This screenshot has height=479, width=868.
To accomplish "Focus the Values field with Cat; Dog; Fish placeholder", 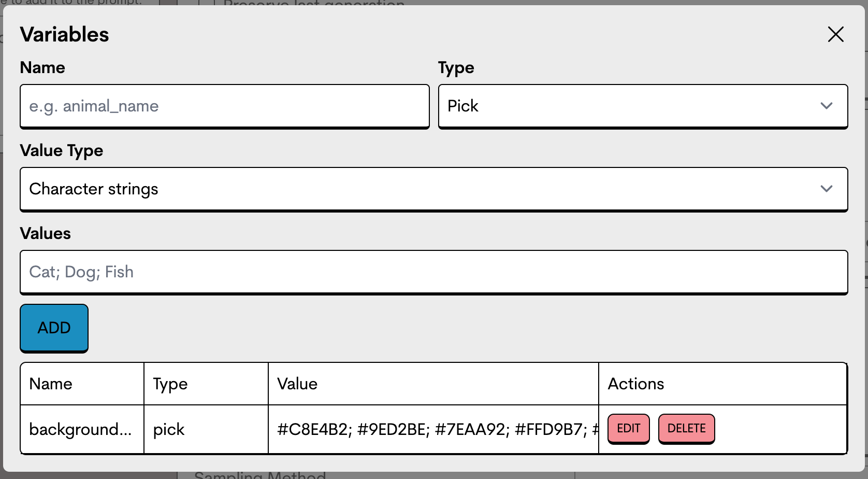I will (433, 272).
